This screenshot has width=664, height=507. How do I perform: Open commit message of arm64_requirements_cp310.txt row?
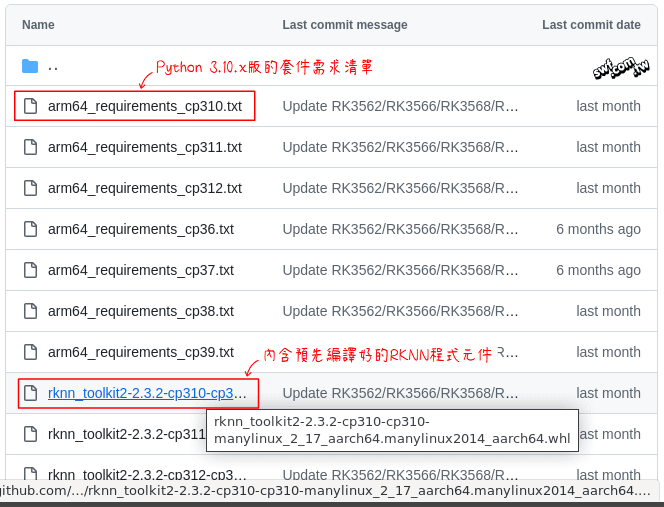click(x=400, y=106)
